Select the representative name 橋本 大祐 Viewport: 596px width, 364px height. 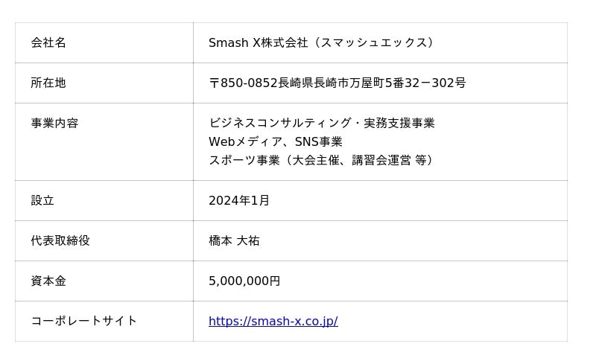click(234, 241)
